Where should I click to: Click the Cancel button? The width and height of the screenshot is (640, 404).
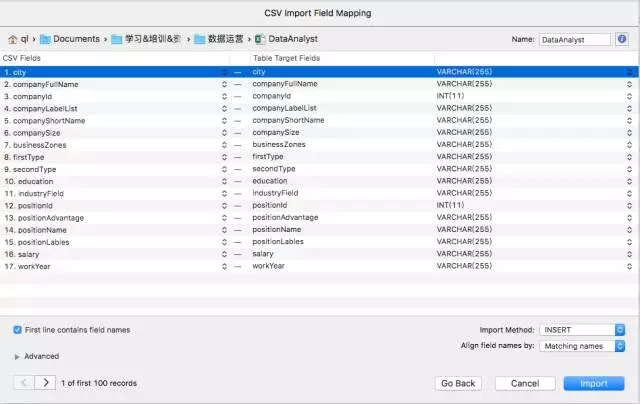click(525, 383)
